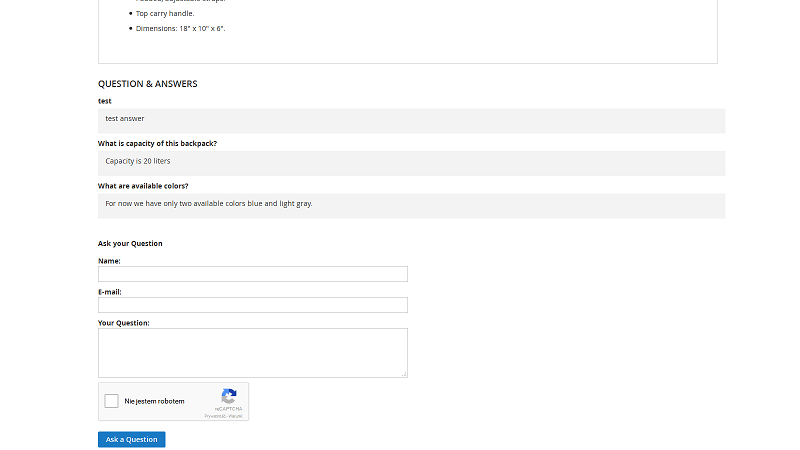
Task: Click into the E-mail input field
Action: point(252,305)
